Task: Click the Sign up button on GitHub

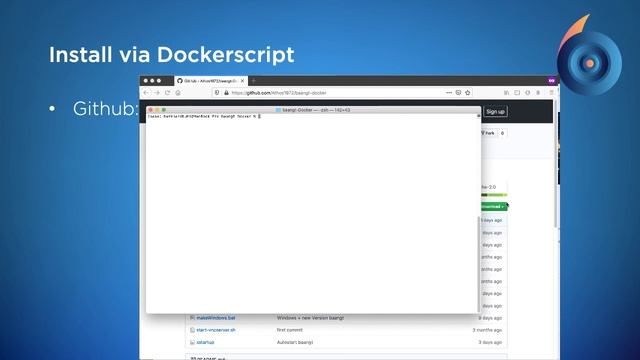Action: tap(495, 111)
